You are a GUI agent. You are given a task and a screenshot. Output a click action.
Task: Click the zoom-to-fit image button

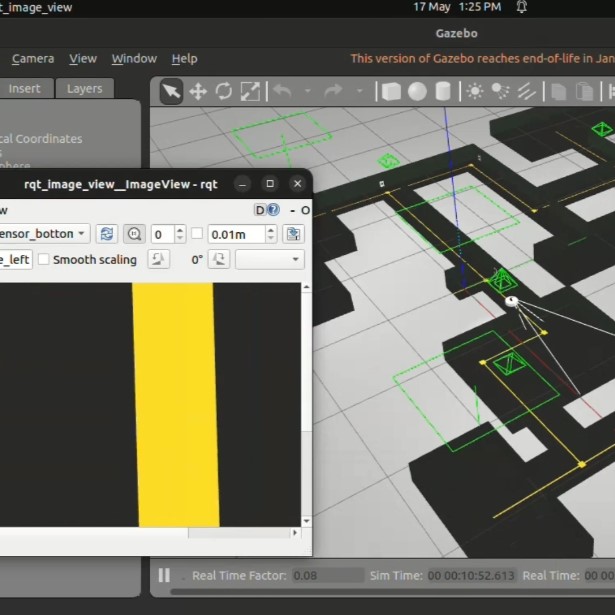[135, 234]
